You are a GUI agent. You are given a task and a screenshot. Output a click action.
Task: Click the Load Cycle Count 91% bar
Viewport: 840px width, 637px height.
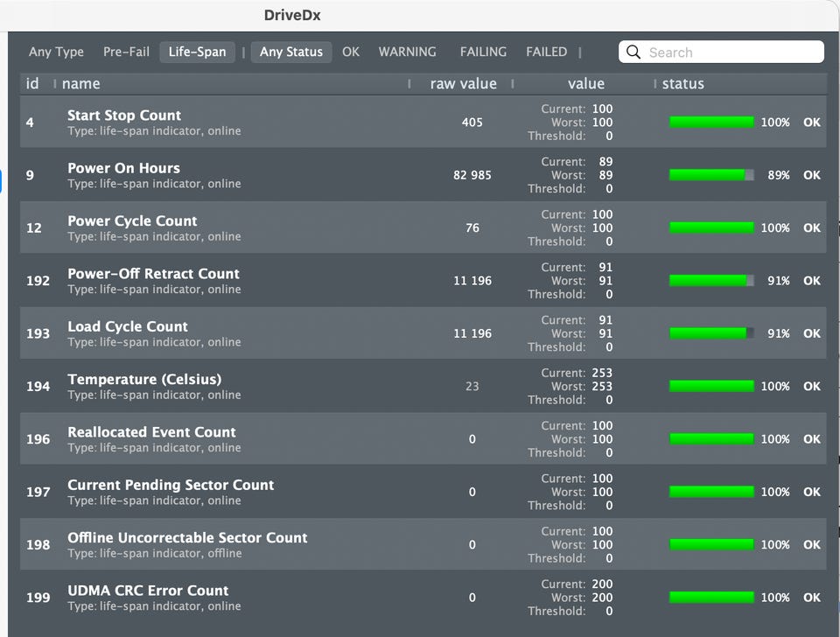(711, 333)
